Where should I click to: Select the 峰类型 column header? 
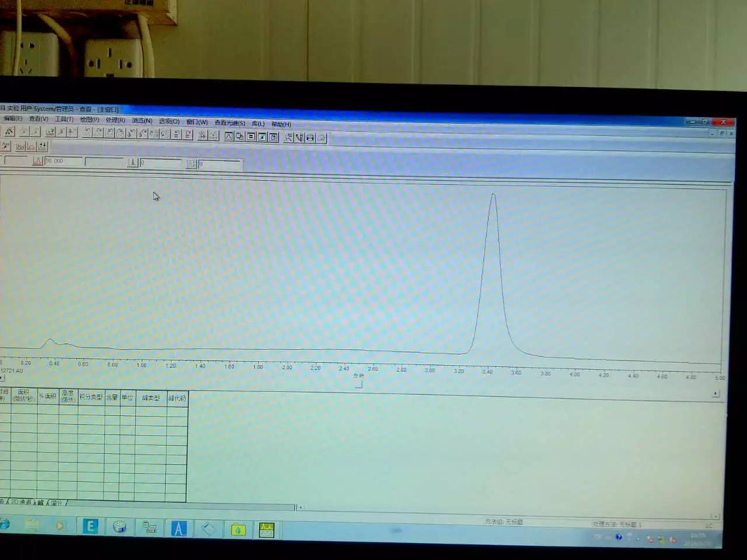pos(151,398)
